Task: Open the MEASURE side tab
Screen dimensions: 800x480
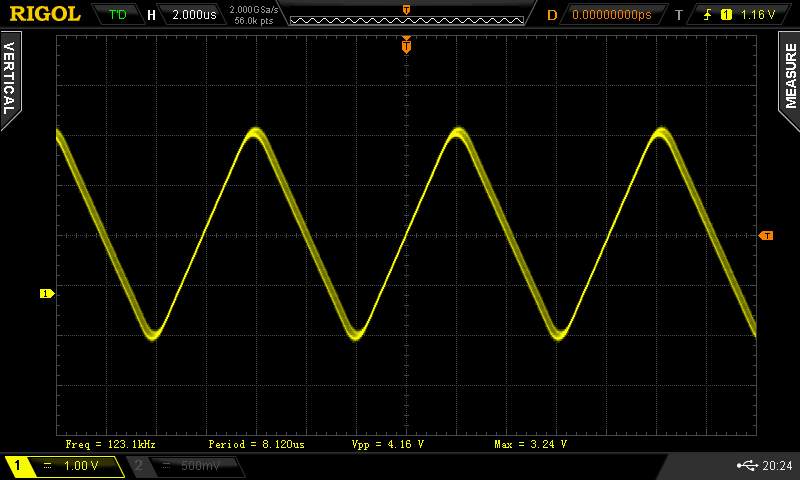Action: point(789,75)
